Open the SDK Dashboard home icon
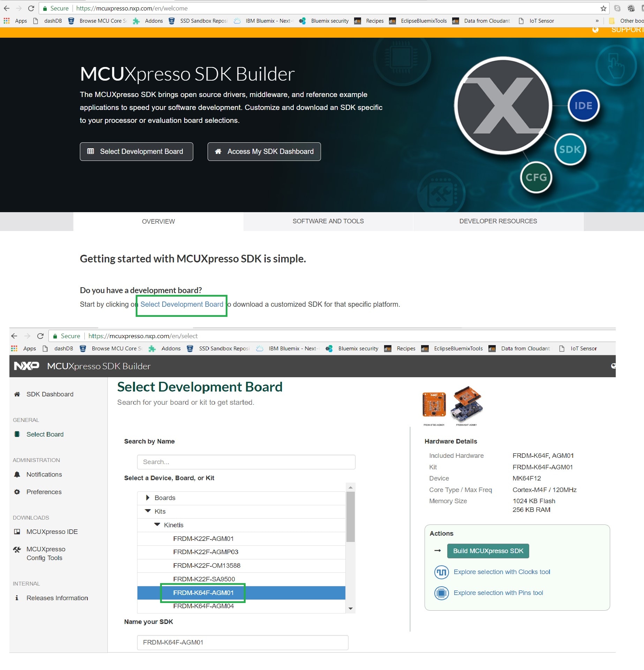Viewport: 644px width, 670px height. pyautogui.click(x=17, y=394)
